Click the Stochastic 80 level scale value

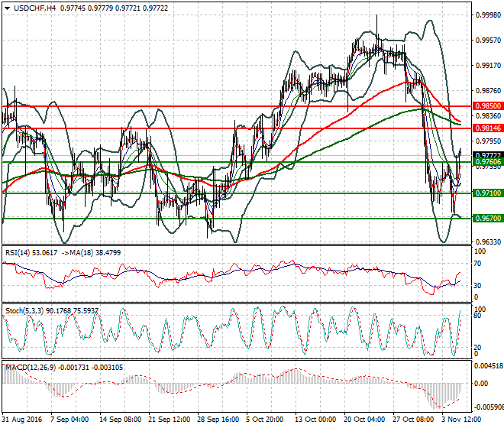click(477, 316)
